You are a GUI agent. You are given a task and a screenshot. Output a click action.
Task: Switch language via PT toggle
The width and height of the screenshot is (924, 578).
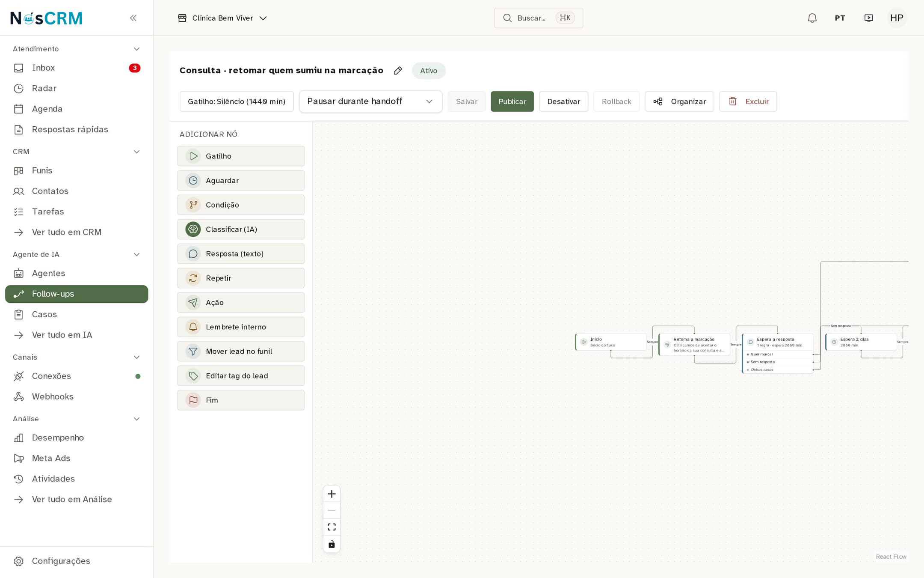(840, 18)
